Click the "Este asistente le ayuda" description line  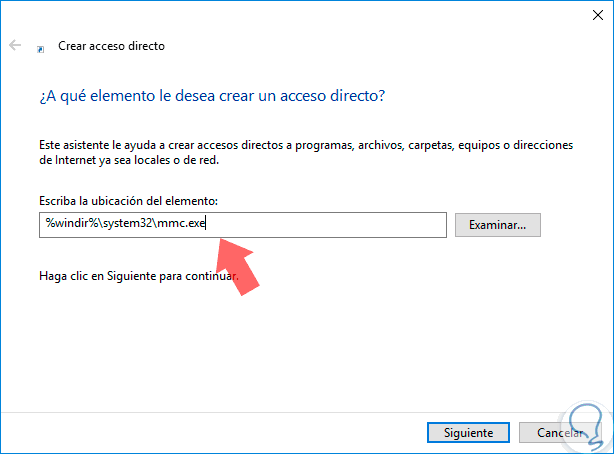point(306,145)
